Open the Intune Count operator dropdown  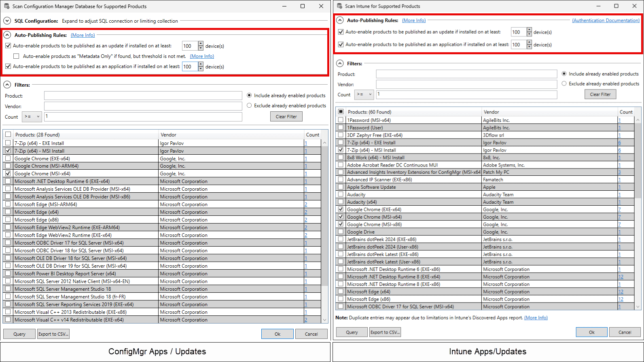point(364,94)
